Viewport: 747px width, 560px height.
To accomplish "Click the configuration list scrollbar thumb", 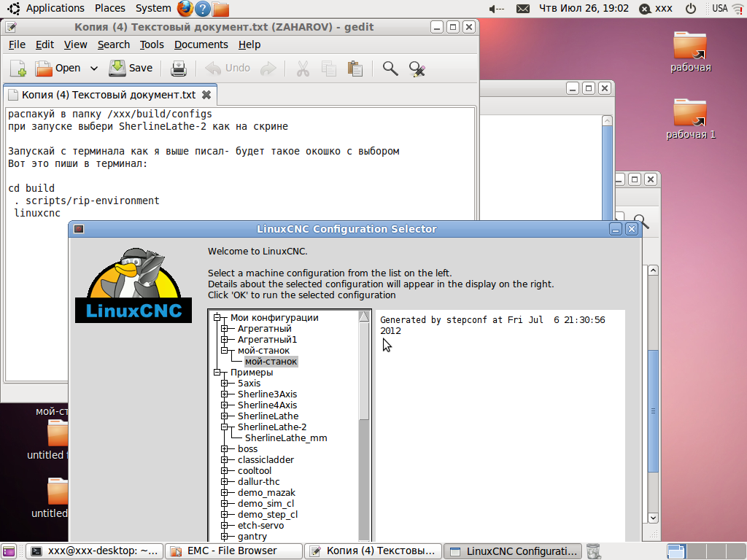I will pos(364,371).
